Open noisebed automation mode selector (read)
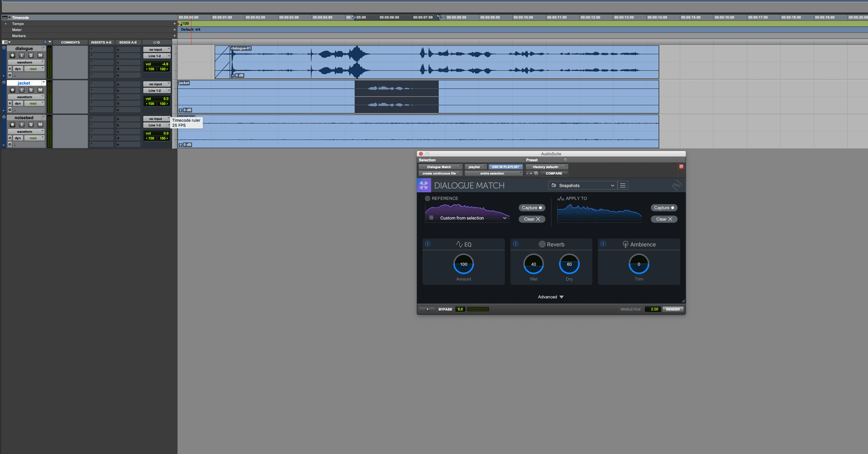Viewport: 868px width, 454px height. point(34,138)
